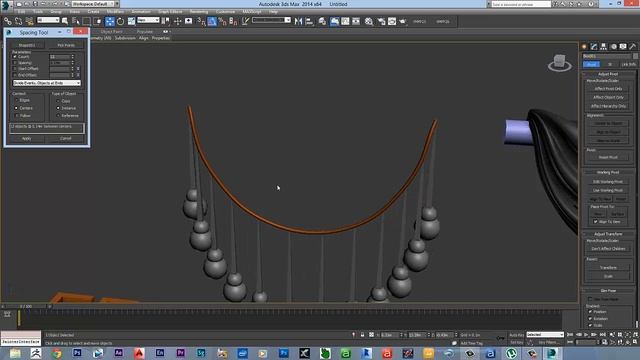Click the Mirror tool icon

298,21
